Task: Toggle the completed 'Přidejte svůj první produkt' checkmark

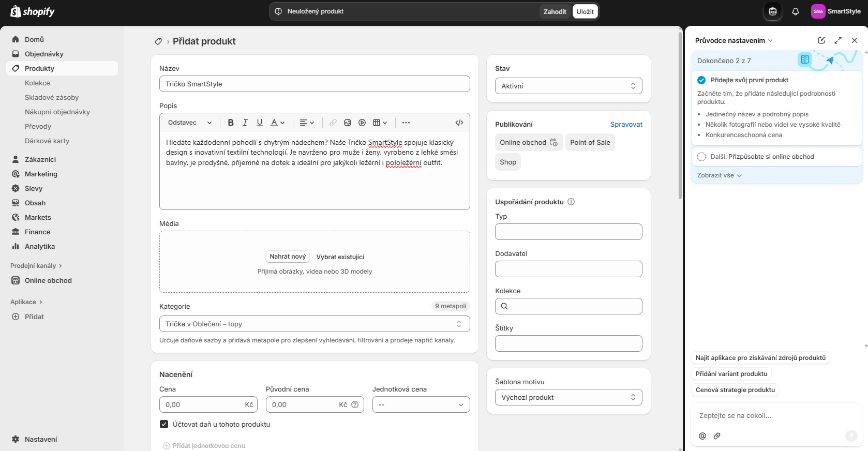Action: click(701, 80)
